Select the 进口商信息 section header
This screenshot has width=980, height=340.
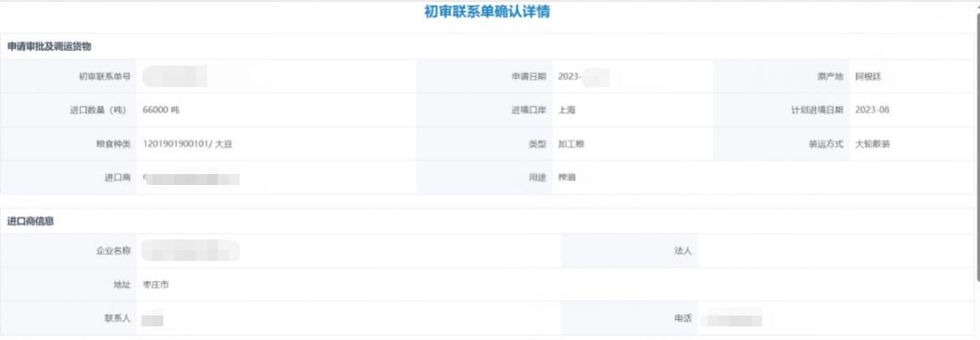(31, 221)
